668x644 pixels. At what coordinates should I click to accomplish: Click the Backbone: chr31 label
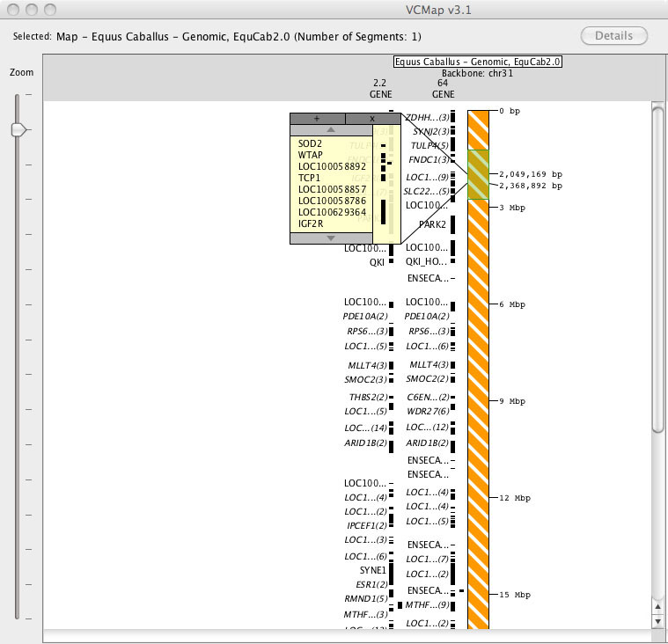[477, 73]
